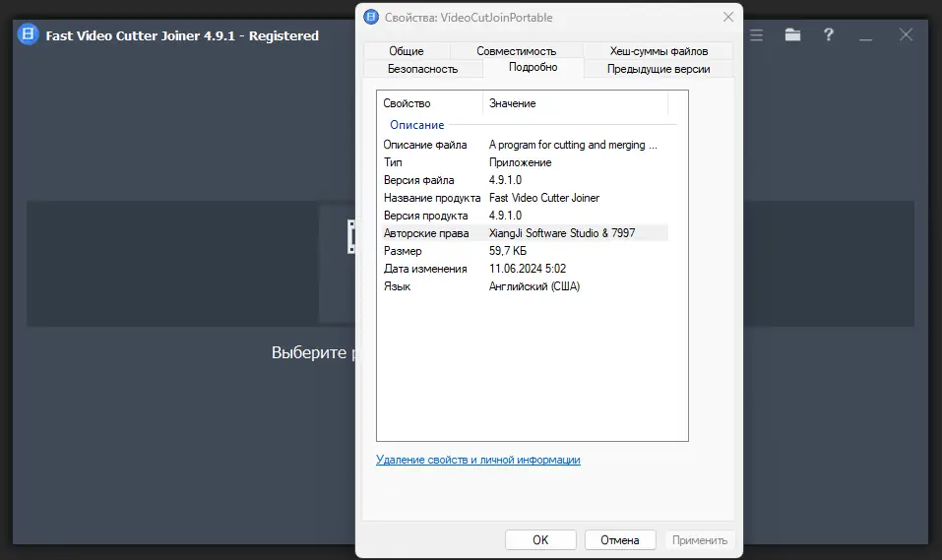Open the Совместимость tab
The width and height of the screenshot is (942, 560).
(516, 51)
